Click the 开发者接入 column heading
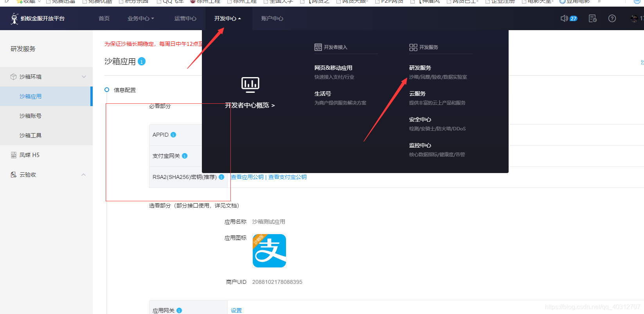 point(335,47)
